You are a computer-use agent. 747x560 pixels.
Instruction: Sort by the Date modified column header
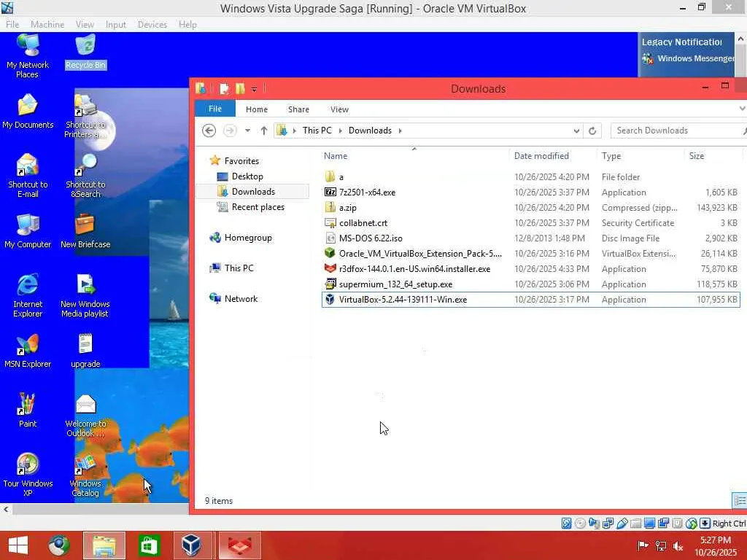coord(542,156)
